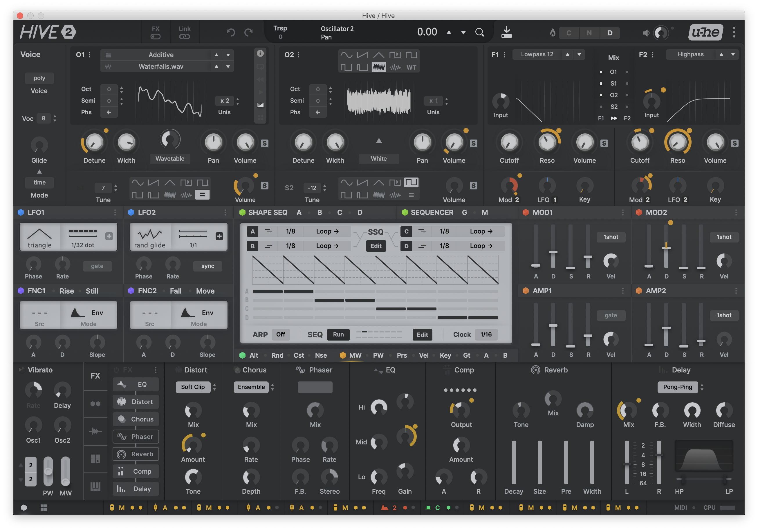This screenshot has width=758, height=532.
Task: Open the Lowpass 12 filter type dropdown
Action: (537, 55)
